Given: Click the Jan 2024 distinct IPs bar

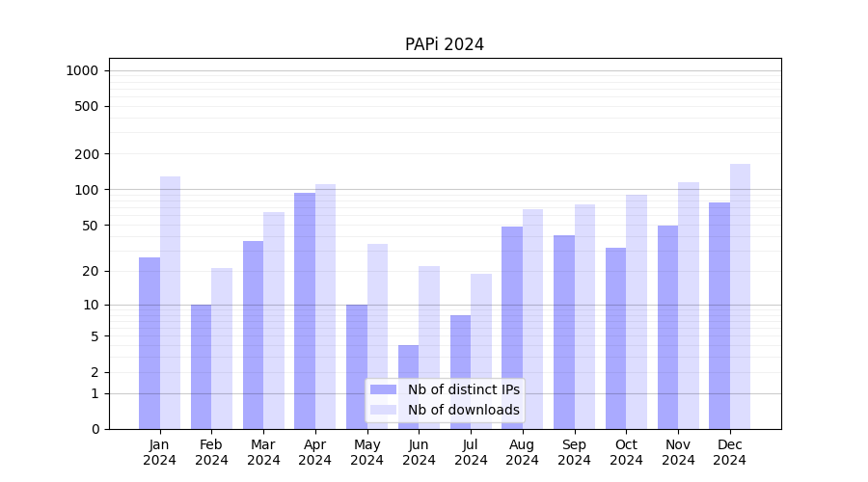Looking at the screenshot, I should coord(149,342).
